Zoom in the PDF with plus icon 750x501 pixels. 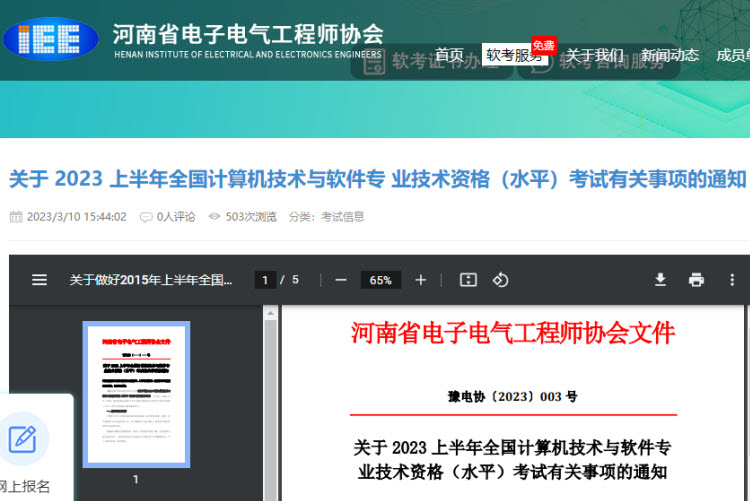tap(420, 280)
